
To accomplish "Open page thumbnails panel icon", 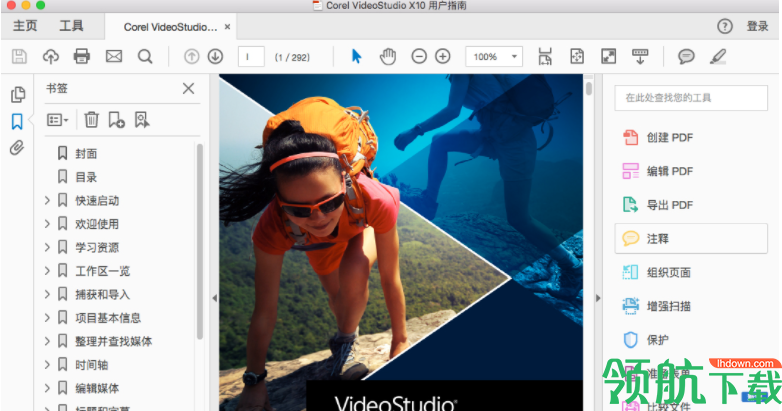I will click(x=18, y=94).
